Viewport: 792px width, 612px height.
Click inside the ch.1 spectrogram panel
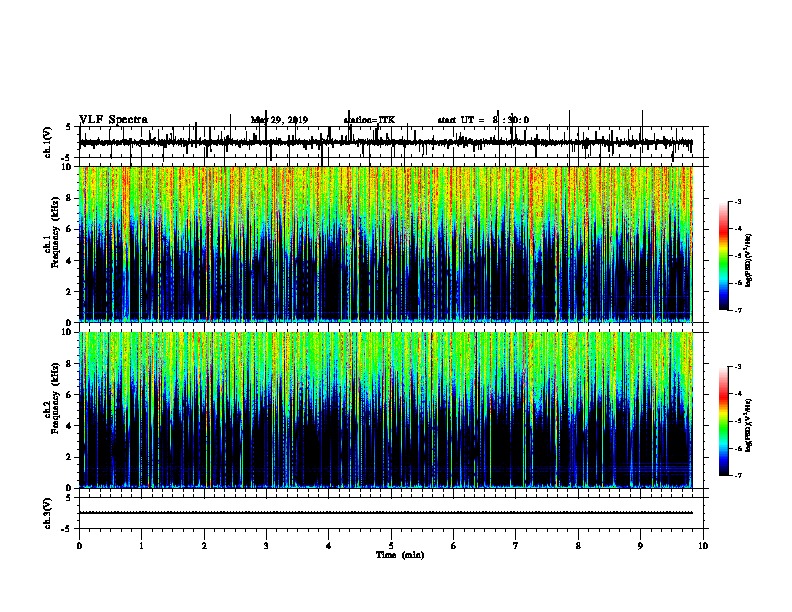click(x=386, y=244)
